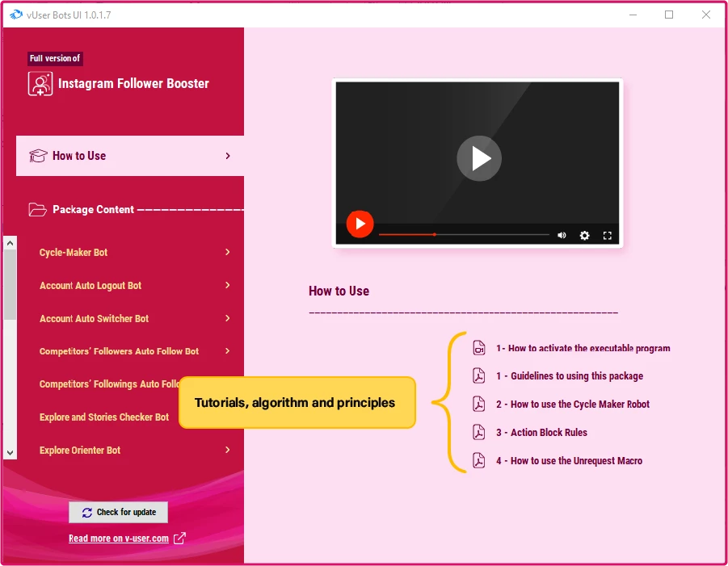Open 'How to activate the executable program' tutorial
The height and width of the screenshot is (566, 728).
click(x=583, y=349)
